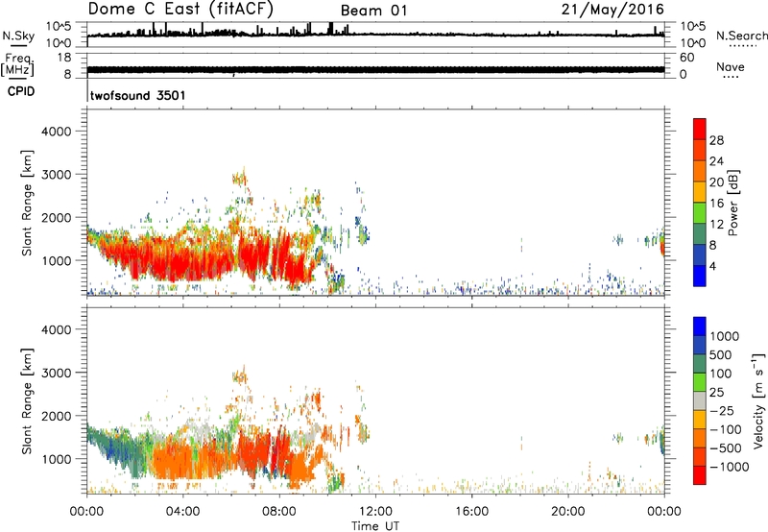Click the "20:00" time tick label
The height and width of the screenshot is (532, 768).
click(567, 512)
